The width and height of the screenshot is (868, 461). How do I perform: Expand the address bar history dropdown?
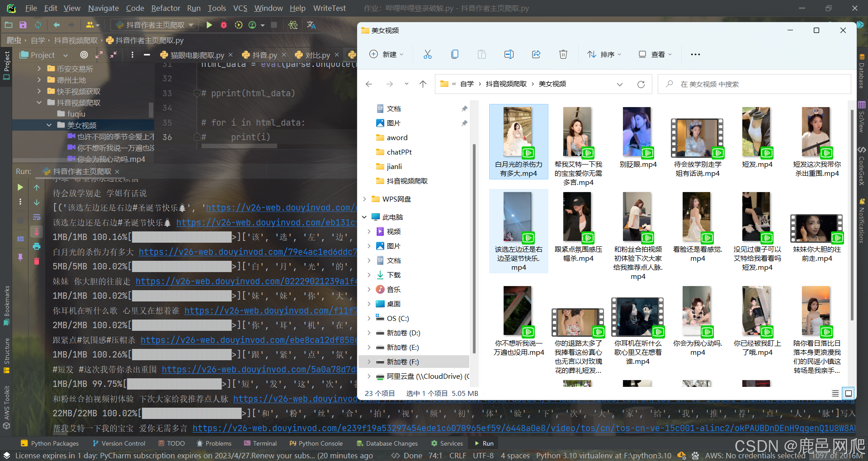coord(620,84)
